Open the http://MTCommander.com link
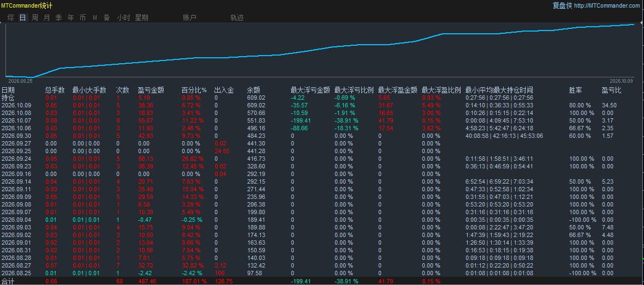 pyautogui.click(x=607, y=6)
